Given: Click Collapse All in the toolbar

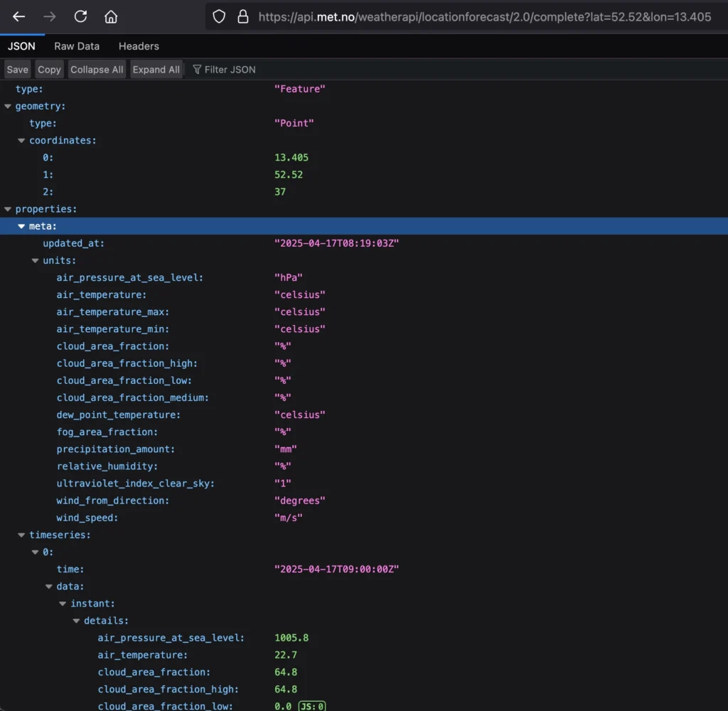Looking at the screenshot, I should [97, 70].
